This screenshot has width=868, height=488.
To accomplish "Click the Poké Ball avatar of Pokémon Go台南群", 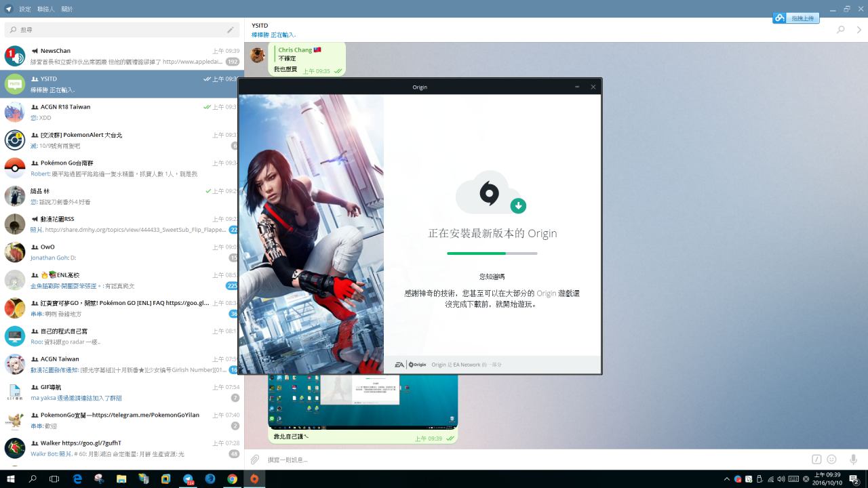I will click(x=15, y=168).
